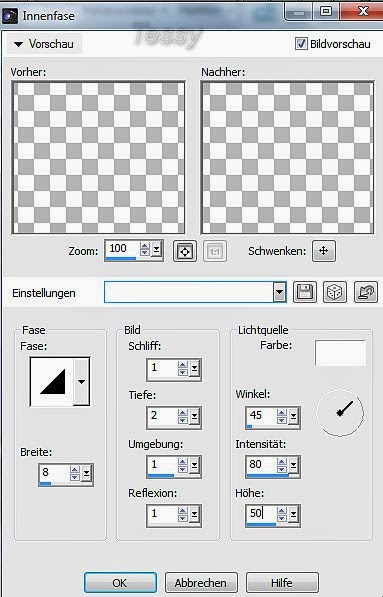Open the Umgebung slider dropdown
The height and width of the screenshot is (597, 383).
195,466
